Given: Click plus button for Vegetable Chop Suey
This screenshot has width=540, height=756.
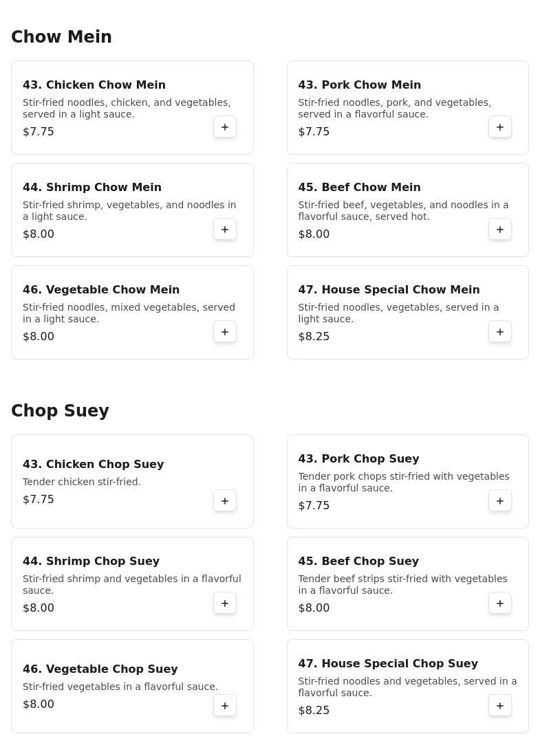Looking at the screenshot, I should [225, 706].
